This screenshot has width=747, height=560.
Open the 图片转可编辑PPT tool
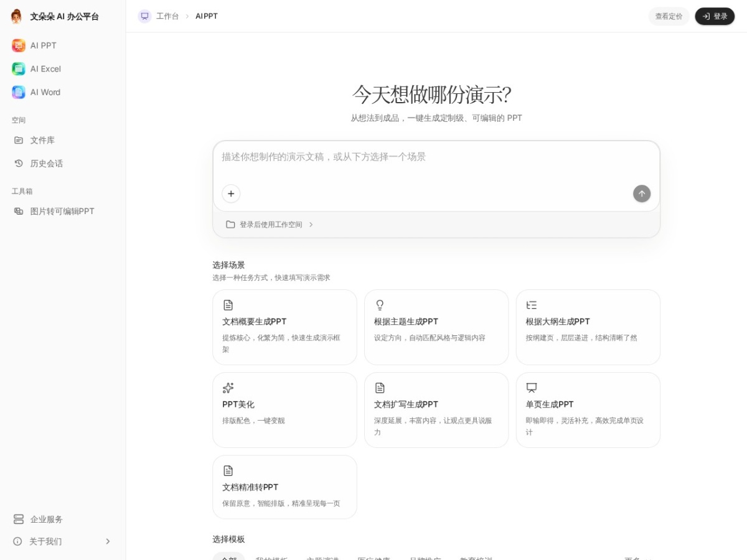[x=62, y=211]
